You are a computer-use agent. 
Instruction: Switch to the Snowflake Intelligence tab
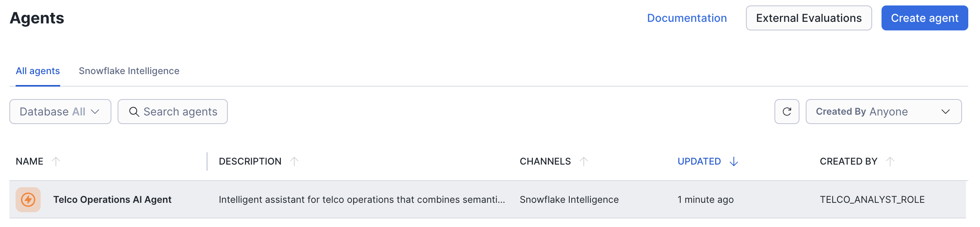click(129, 71)
